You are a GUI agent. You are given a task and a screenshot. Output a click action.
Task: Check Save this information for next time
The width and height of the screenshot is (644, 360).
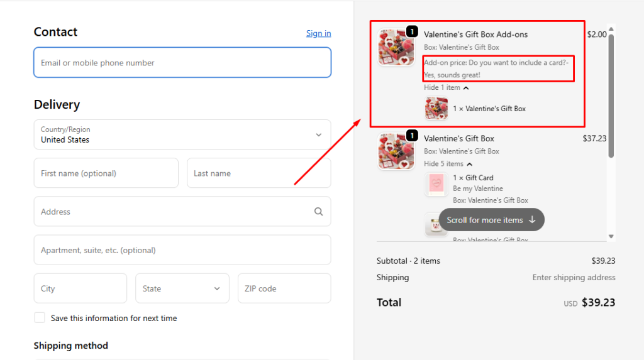point(40,318)
